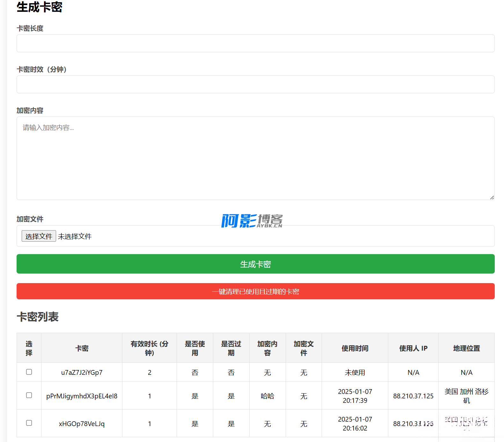The image size is (504, 442).
Task: Click the IP address 88.210.37.125 cell
Action: 413,396
